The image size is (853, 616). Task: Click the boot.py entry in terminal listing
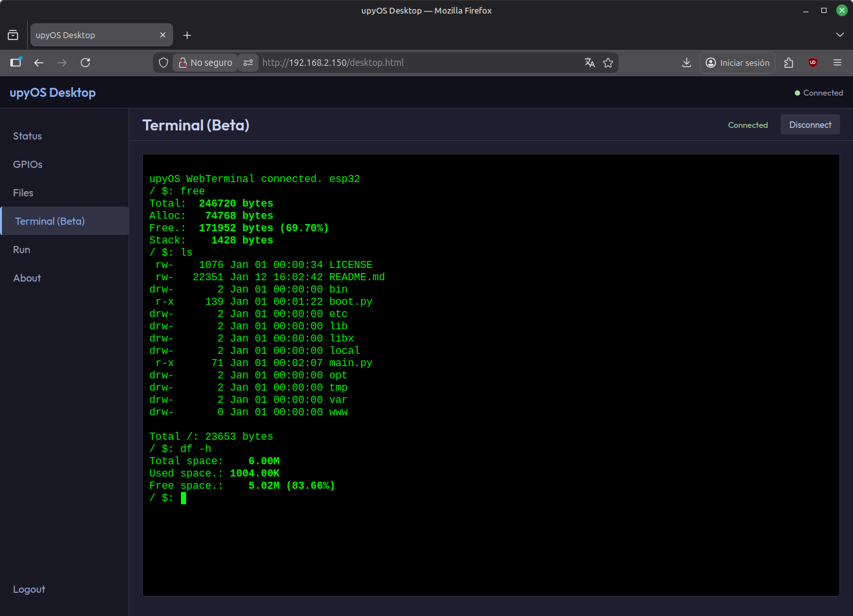[351, 302]
